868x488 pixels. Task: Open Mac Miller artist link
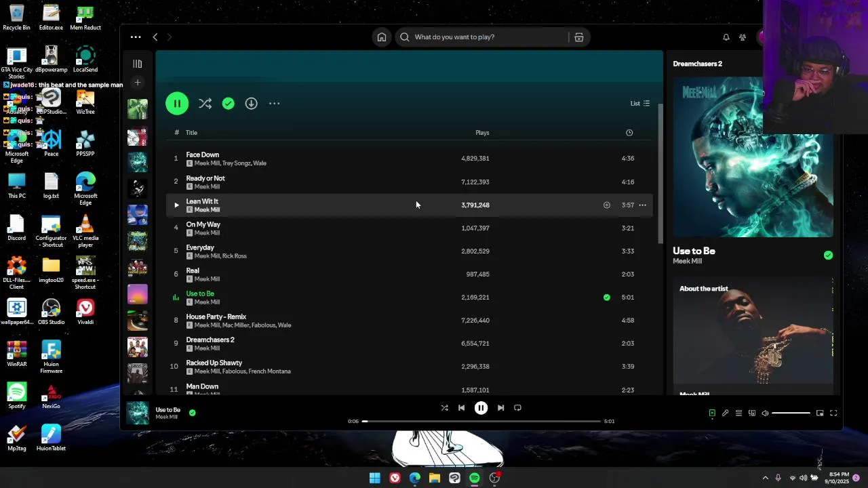[235, 325]
